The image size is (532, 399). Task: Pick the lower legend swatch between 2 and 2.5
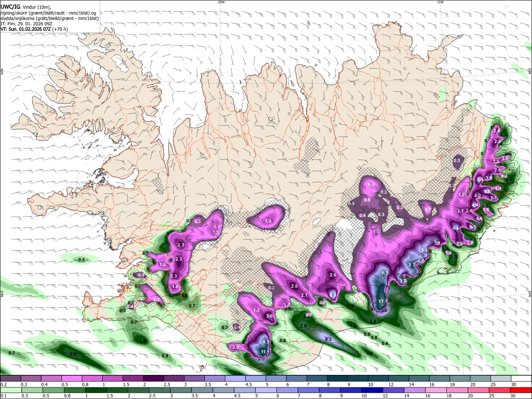point(138,390)
